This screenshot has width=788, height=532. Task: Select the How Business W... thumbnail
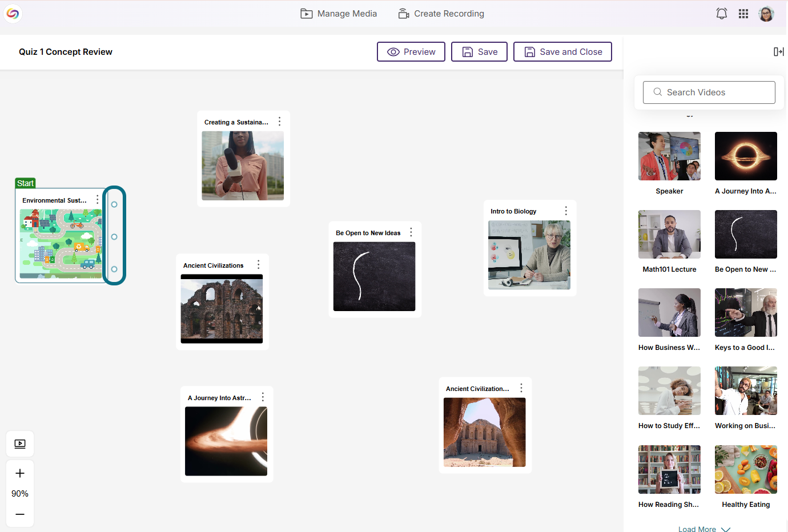pyautogui.click(x=669, y=313)
